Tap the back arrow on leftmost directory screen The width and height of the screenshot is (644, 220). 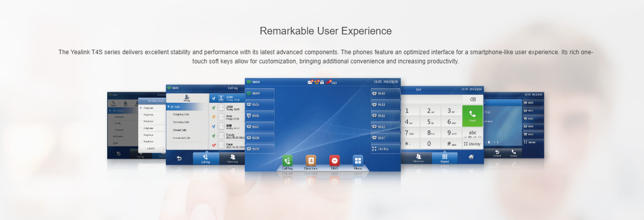(x=118, y=153)
